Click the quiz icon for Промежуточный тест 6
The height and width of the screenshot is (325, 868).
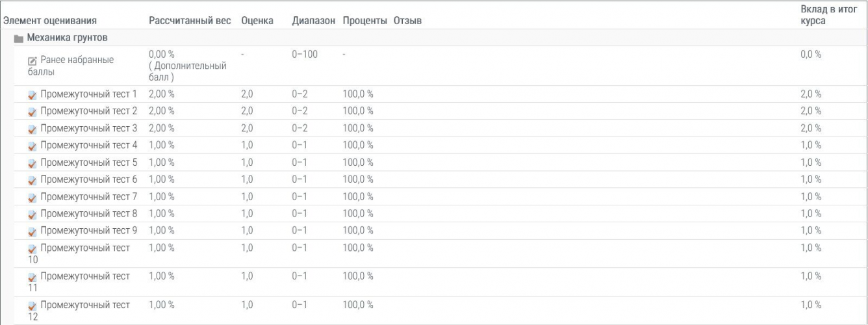point(32,180)
